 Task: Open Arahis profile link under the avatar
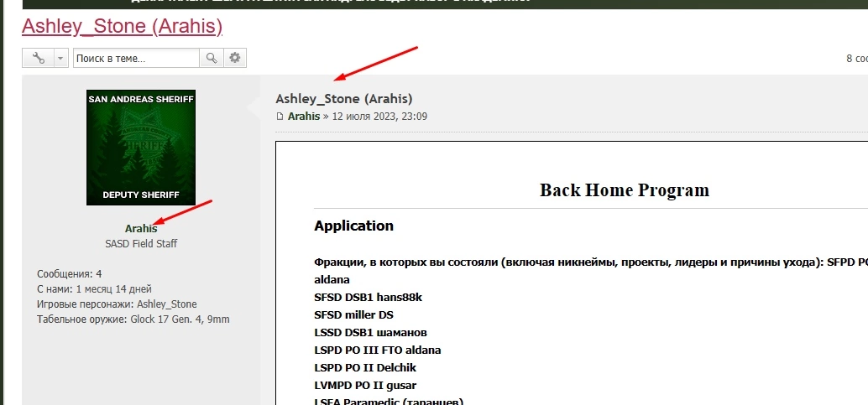(x=141, y=228)
